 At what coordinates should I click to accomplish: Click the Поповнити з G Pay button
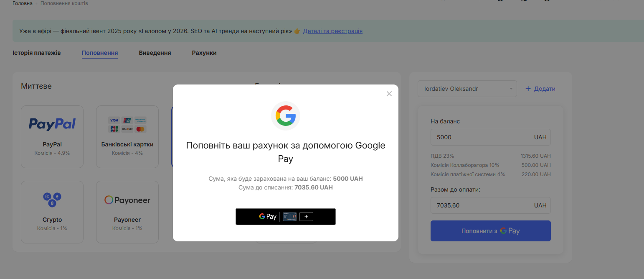point(491,231)
